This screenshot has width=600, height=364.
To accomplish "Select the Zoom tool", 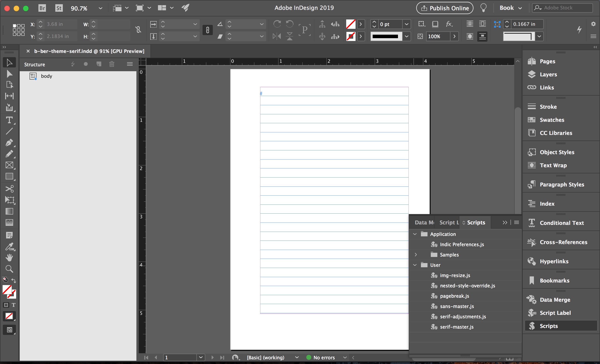I will click(9, 269).
